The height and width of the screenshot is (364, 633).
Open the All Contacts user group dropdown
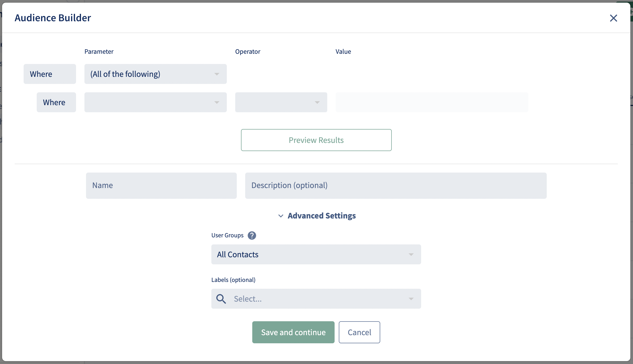pyautogui.click(x=316, y=254)
